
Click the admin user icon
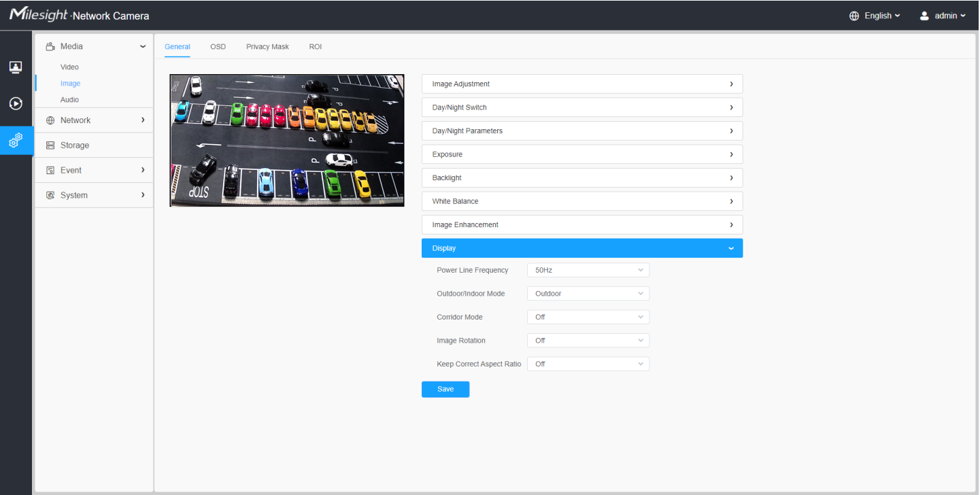coord(924,16)
